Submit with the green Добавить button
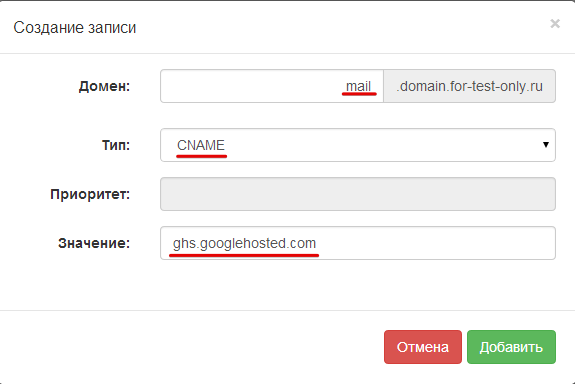 [x=511, y=347]
